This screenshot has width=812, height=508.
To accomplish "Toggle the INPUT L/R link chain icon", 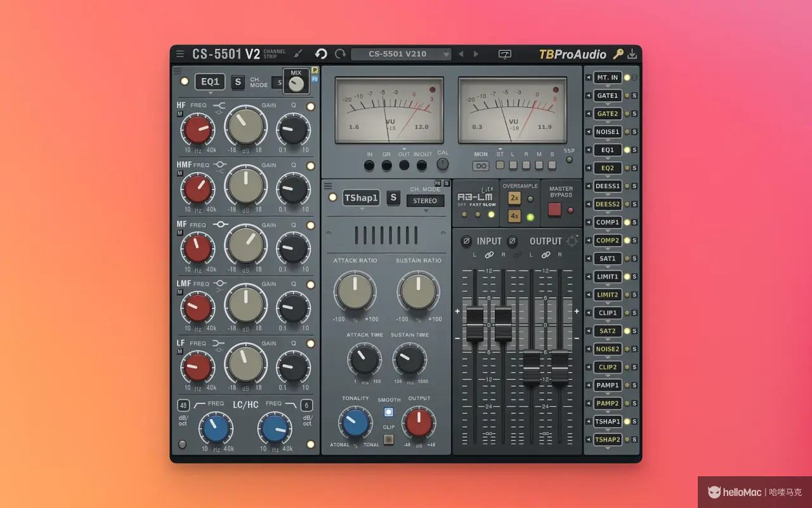I will pyautogui.click(x=489, y=255).
